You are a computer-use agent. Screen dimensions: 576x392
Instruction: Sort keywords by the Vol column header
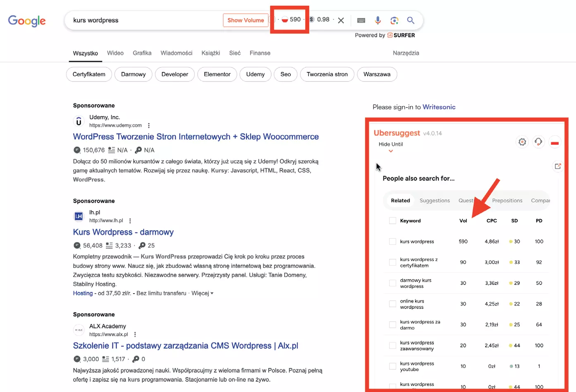pos(463,221)
